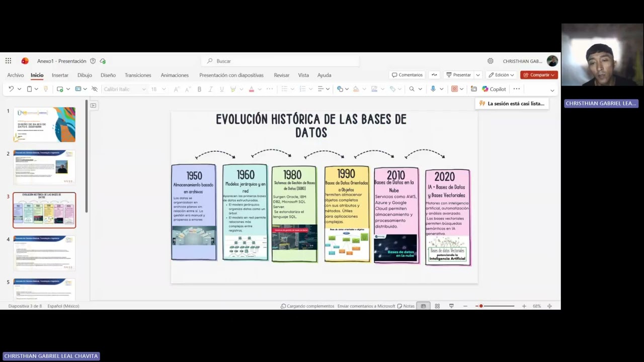The image size is (644, 362).
Task: Click the zoom in plus button
Action: [x=524, y=306]
